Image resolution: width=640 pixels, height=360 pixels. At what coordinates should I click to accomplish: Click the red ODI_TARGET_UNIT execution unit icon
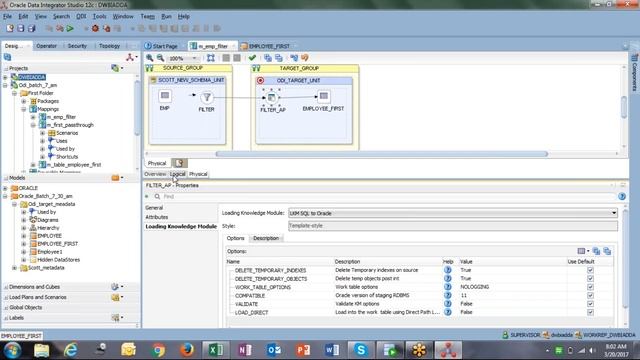click(260, 80)
